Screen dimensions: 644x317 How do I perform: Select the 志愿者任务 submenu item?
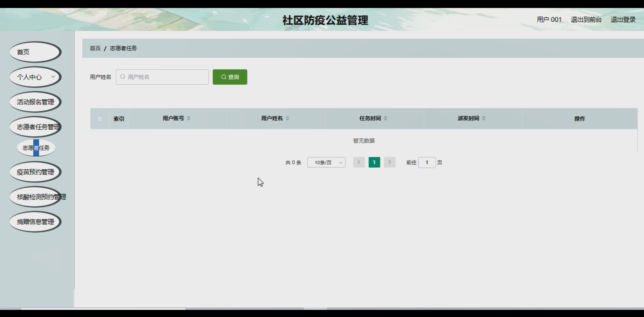36,148
